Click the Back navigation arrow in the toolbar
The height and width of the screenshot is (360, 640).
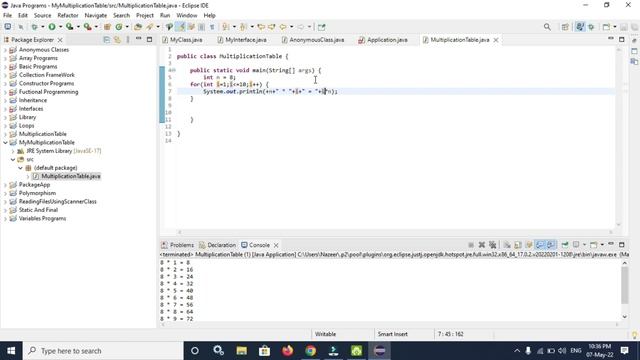282,27
